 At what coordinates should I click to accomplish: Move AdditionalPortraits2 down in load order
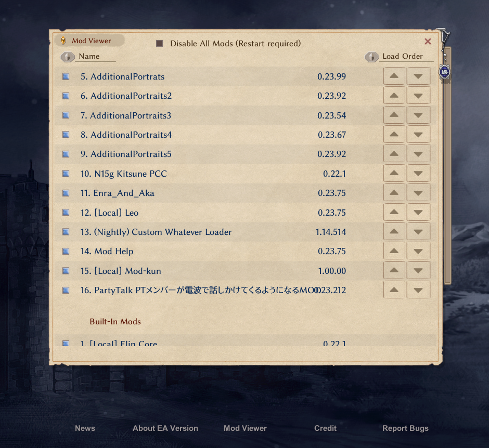pos(418,96)
